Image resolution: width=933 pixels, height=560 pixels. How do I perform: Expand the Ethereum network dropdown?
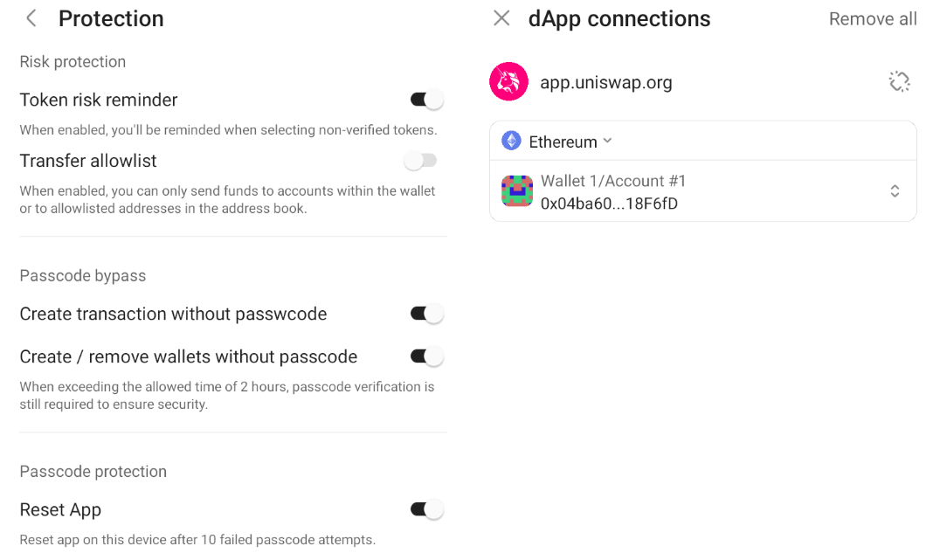point(607,141)
